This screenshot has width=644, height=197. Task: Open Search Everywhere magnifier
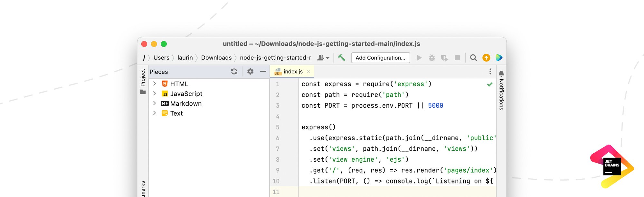tap(473, 58)
